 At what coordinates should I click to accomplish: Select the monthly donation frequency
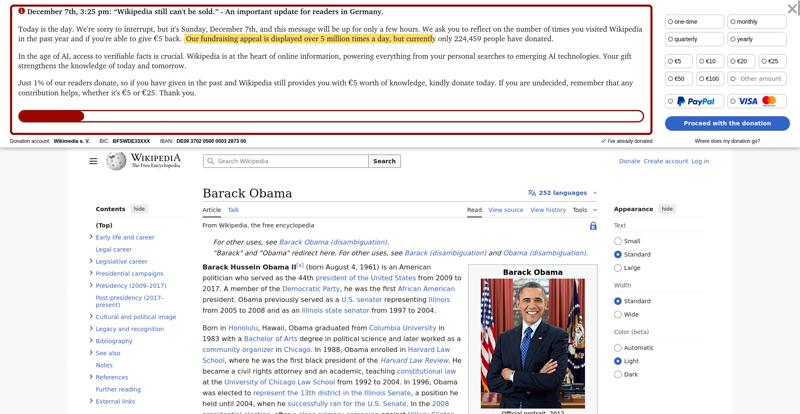[757, 21]
